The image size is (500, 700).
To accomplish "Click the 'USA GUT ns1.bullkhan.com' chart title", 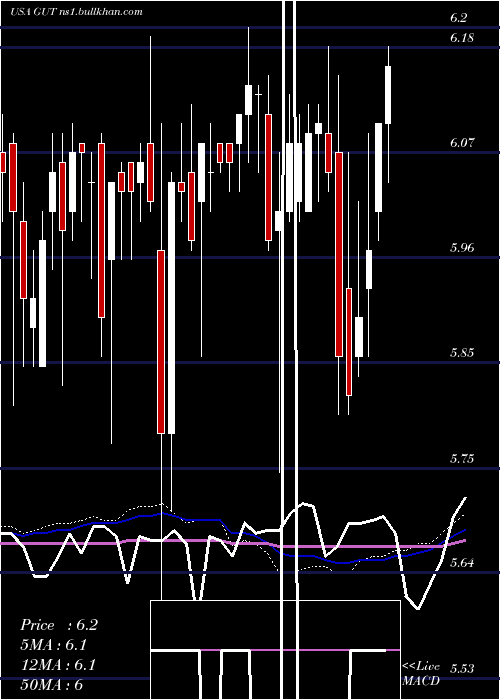I will click(x=76, y=12).
